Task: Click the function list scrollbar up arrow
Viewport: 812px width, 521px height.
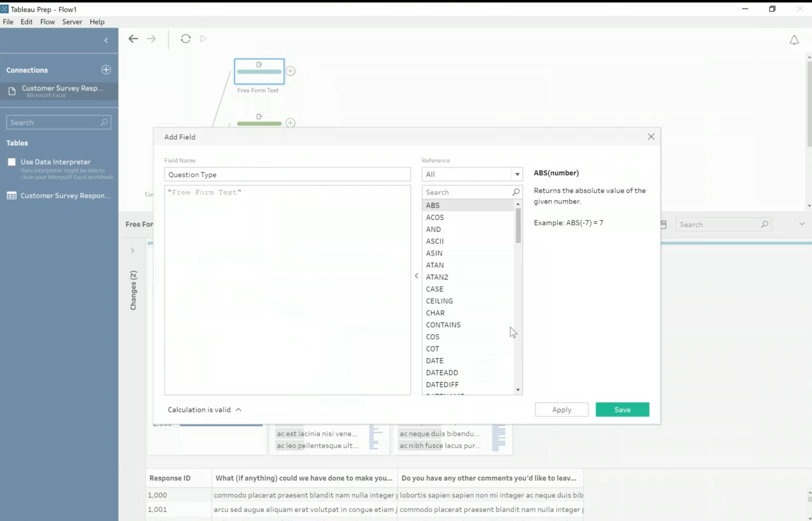Action: pos(518,204)
